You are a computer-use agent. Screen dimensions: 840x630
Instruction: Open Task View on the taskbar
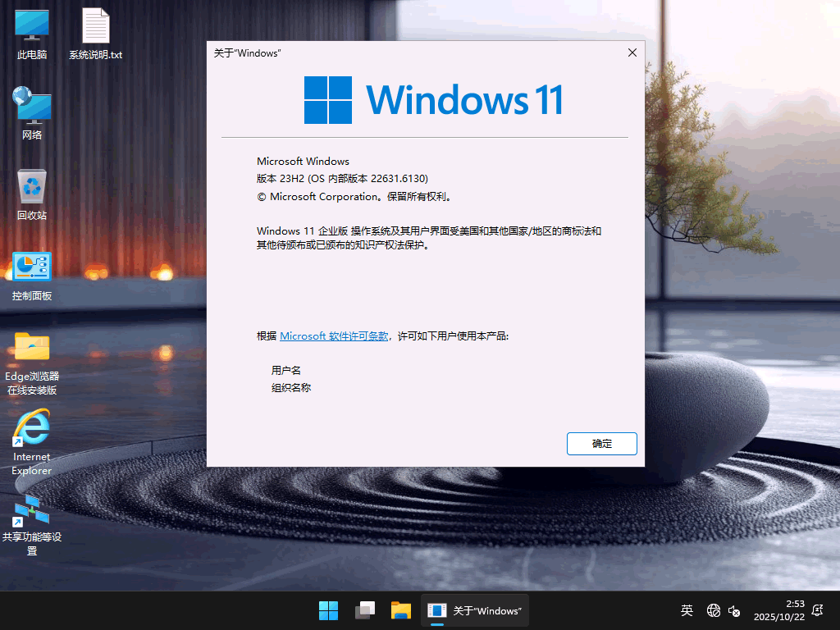[365, 610]
